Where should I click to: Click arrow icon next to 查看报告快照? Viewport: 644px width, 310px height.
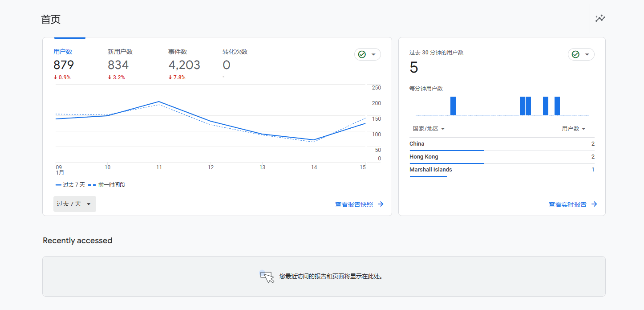coord(381,204)
